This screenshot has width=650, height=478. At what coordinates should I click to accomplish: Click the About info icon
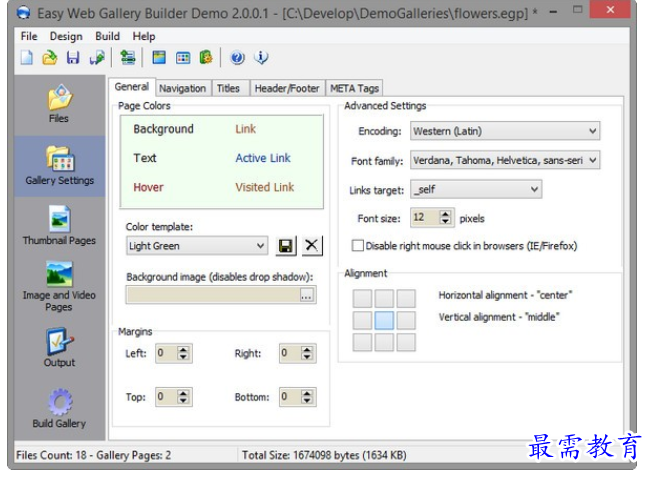pos(261,57)
